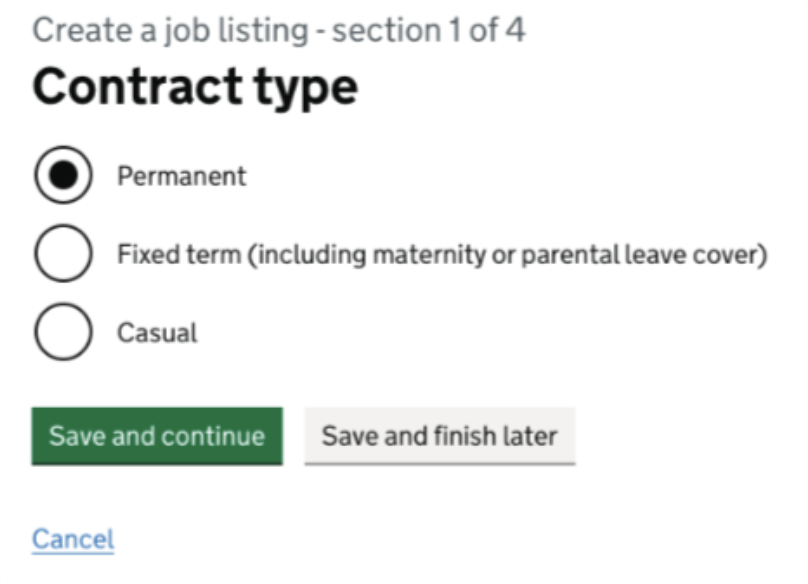Exit the form without saving via Cancel
Screen dimensions: 808x584
[x=73, y=538]
